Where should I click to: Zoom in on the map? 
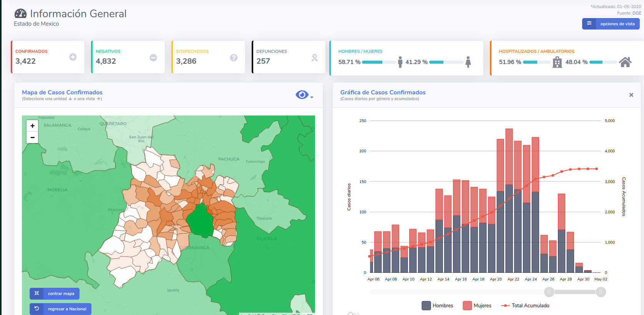[32, 125]
